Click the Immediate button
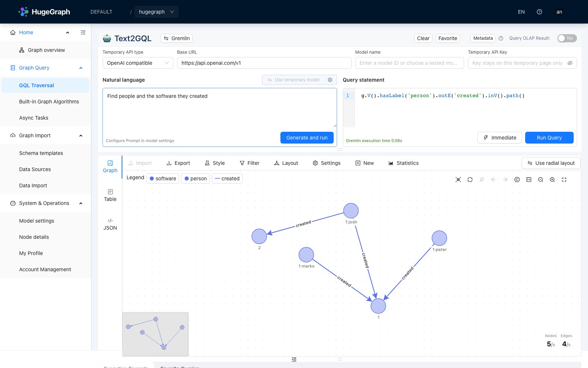 (x=500, y=138)
